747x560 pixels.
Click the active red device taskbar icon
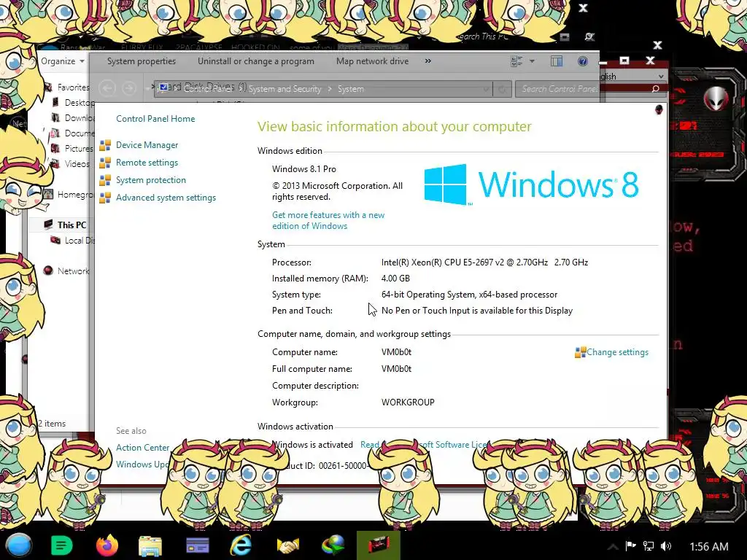coord(379,545)
